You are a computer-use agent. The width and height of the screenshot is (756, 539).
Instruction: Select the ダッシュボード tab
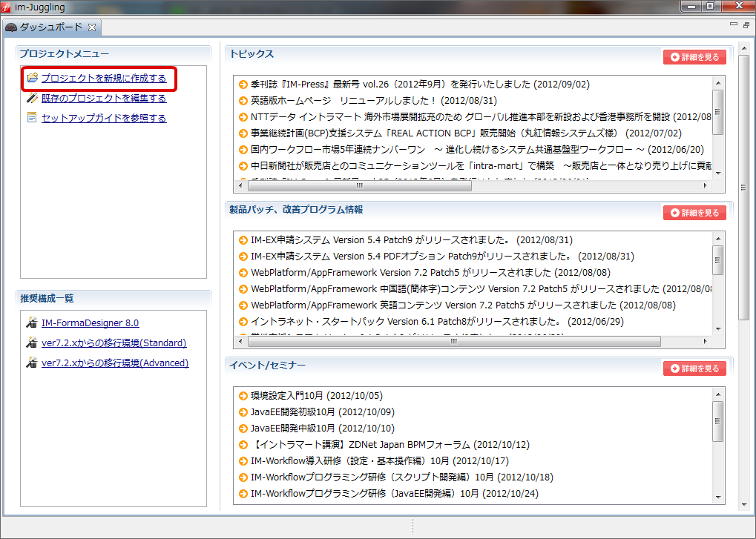[x=50, y=27]
